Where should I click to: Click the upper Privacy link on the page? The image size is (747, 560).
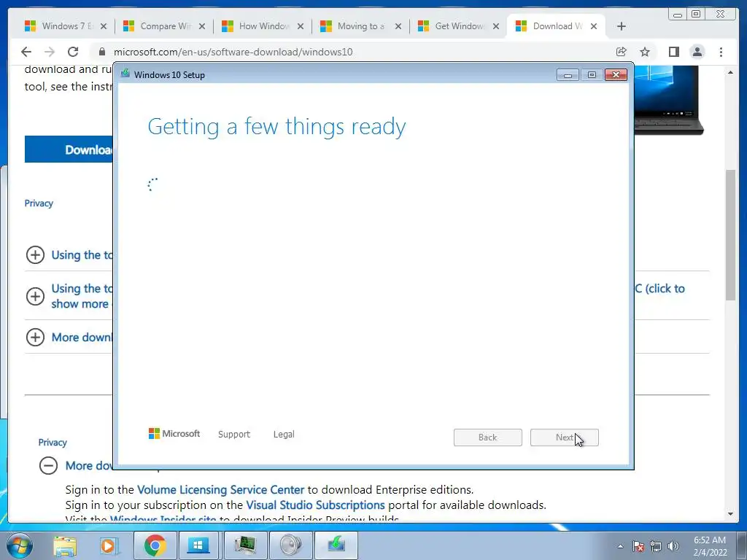[39, 203]
